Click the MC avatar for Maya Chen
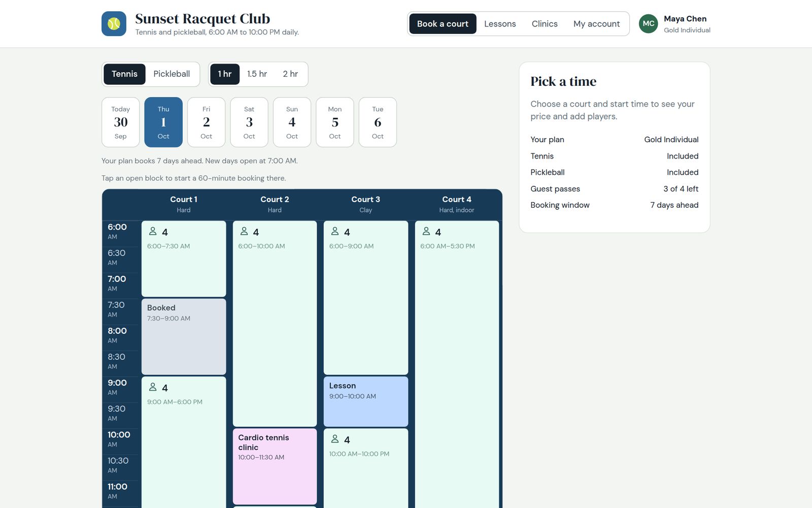This screenshot has height=508, width=812. pyautogui.click(x=648, y=24)
